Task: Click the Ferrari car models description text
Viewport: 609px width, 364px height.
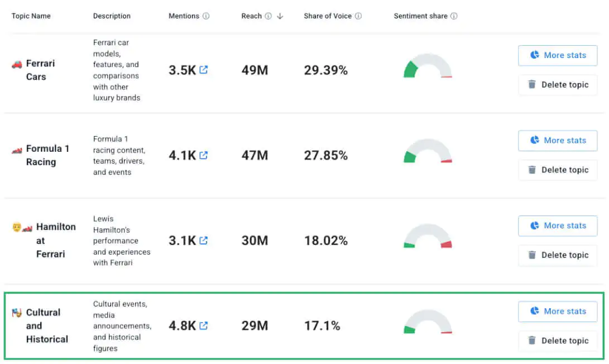Action: pos(117,70)
